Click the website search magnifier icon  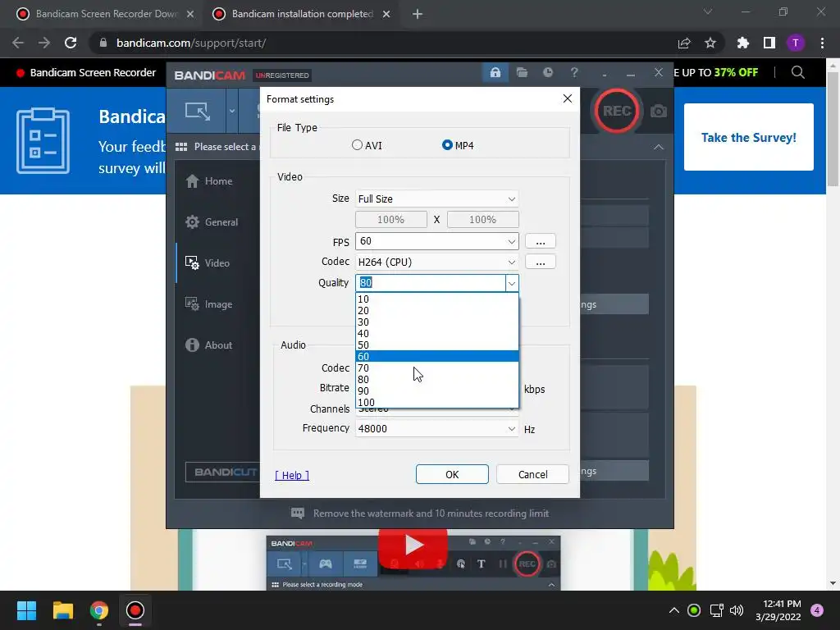tap(797, 72)
